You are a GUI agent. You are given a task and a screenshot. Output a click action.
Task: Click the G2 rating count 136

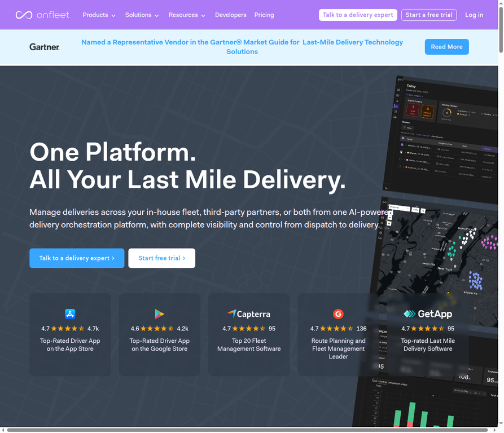click(x=361, y=329)
